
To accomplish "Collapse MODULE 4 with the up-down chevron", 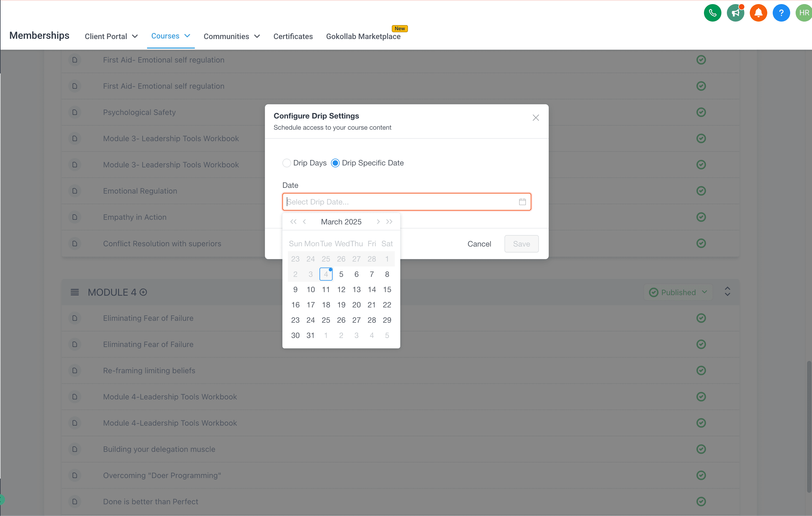I will [x=727, y=292].
